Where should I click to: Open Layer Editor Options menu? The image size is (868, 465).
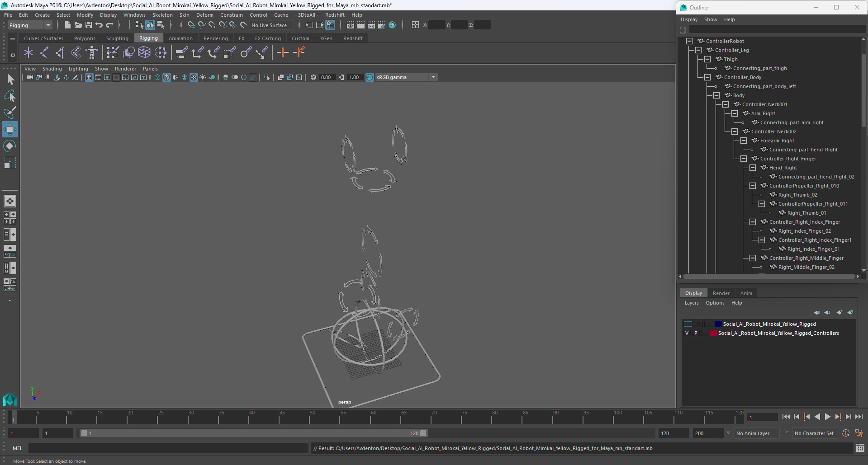(x=715, y=303)
